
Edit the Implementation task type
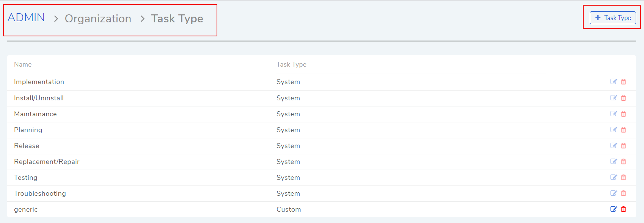614,81
